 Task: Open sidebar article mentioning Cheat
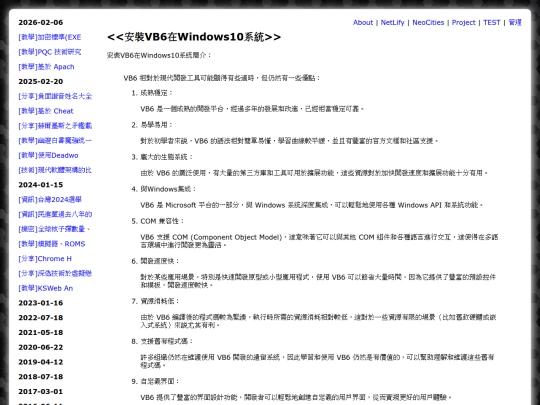[46, 111]
